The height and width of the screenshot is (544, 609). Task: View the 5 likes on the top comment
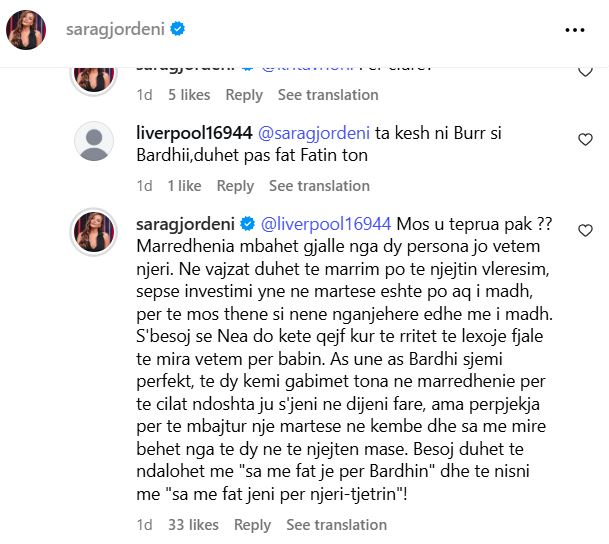[x=189, y=95]
